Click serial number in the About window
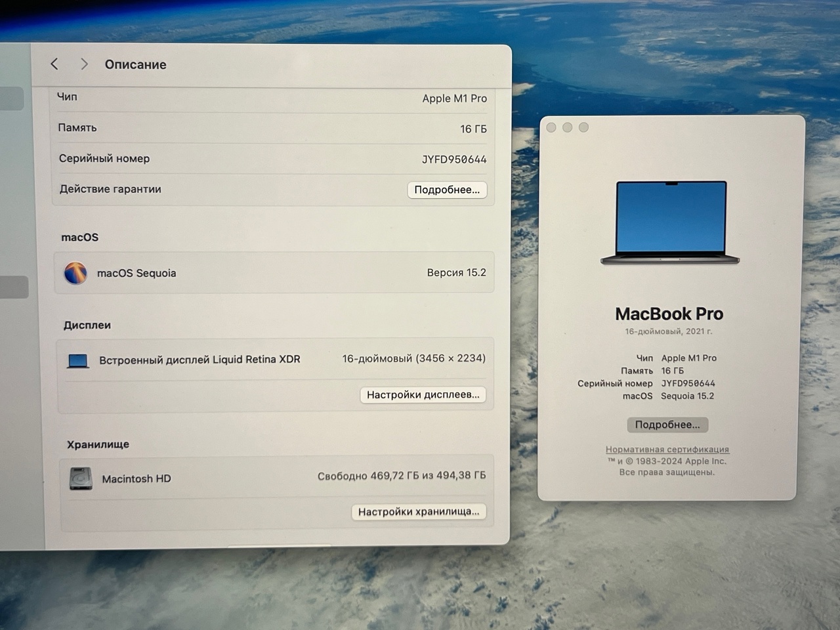The width and height of the screenshot is (840, 630). coord(688,383)
